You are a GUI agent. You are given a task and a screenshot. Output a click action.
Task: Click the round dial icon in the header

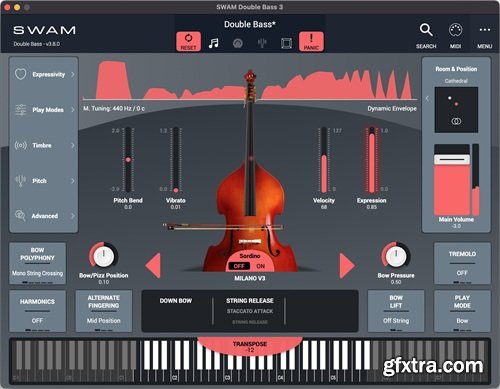238,43
